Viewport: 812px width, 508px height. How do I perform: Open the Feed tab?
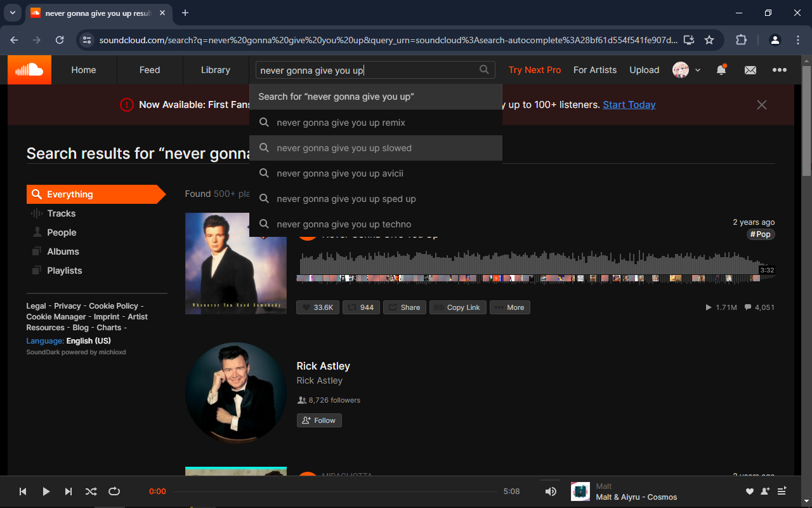[x=150, y=70]
